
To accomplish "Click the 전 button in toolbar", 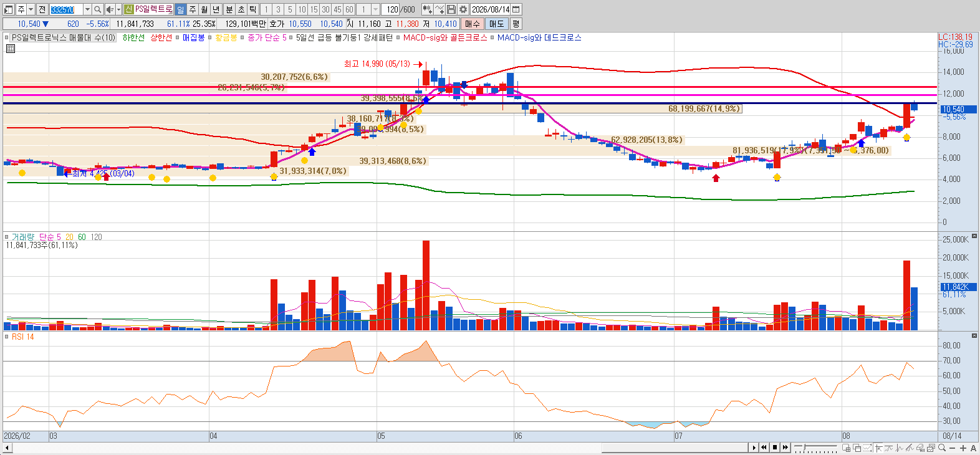I will pos(42,9).
